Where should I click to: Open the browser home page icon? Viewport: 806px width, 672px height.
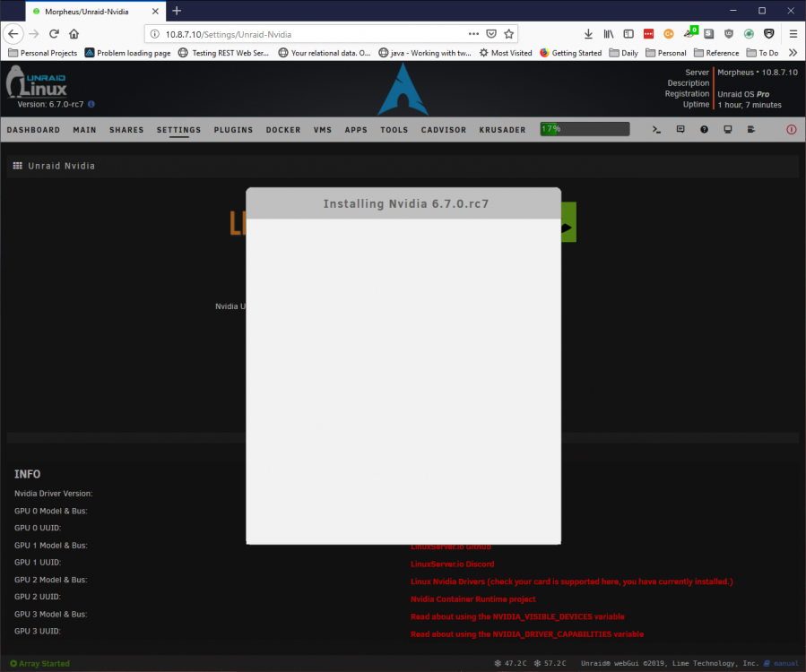click(x=74, y=34)
